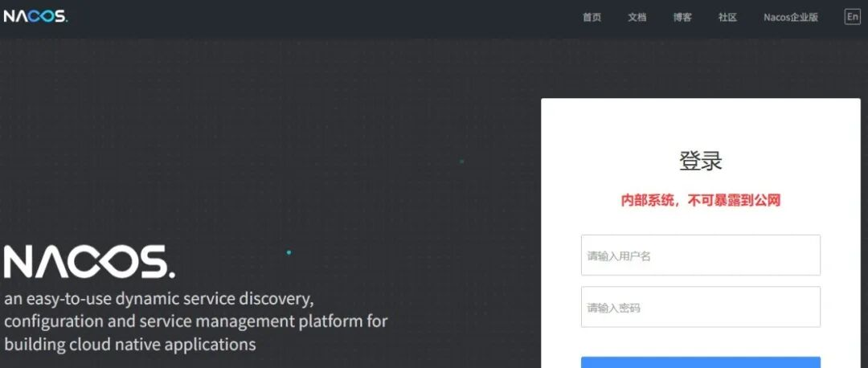The width and height of the screenshot is (868, 368).
Task: Click the 'an easy-to-use dynamic service discovery' text
Action: 159,299
